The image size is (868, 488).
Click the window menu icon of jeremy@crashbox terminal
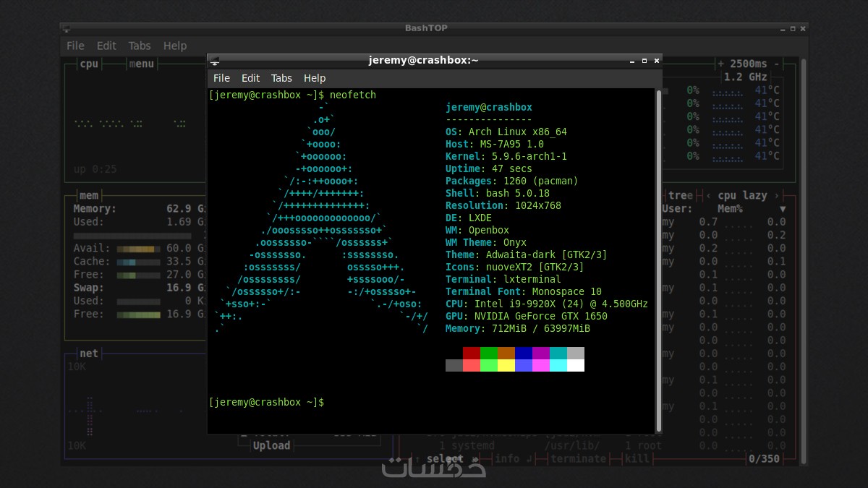point(214,61)
